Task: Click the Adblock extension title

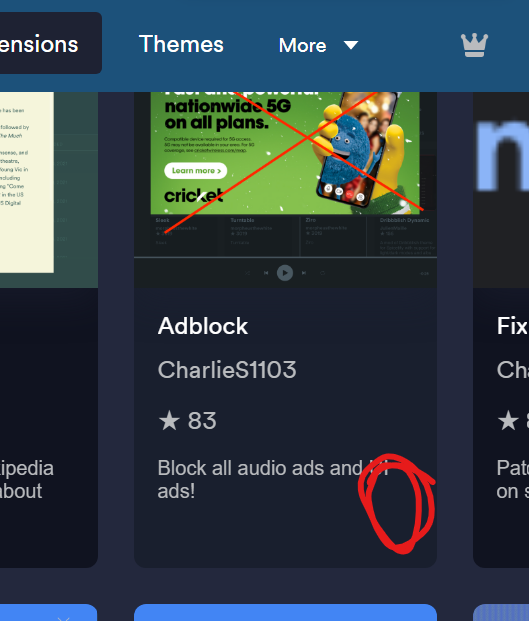Action: (203, 326)
